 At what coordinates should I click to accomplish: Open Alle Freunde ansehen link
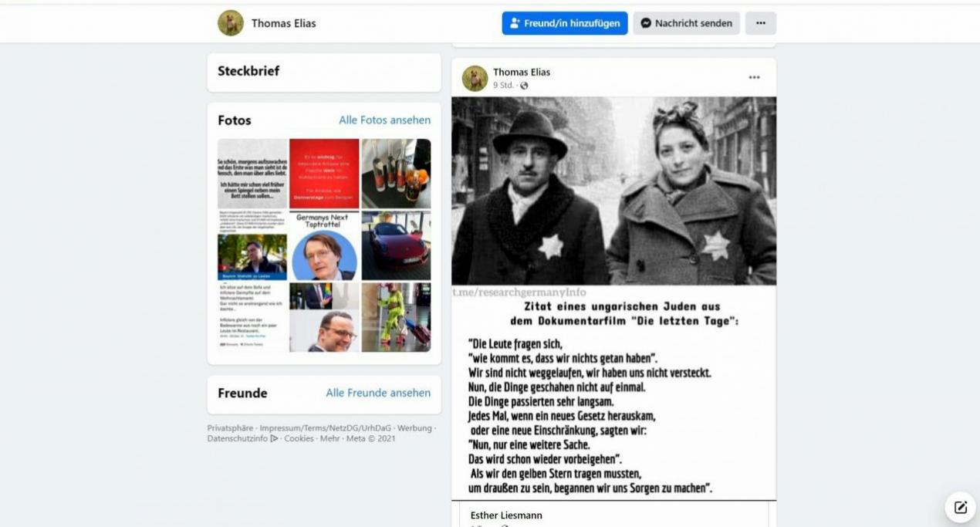pyautogui.click(x=378, y=393)
